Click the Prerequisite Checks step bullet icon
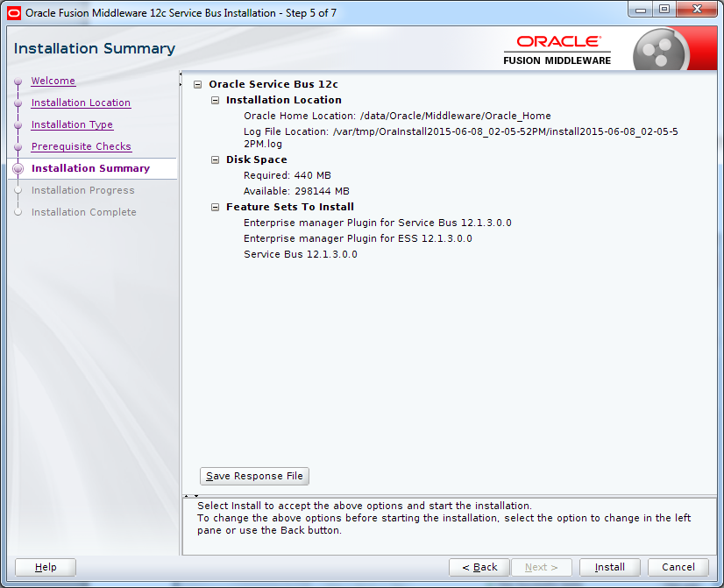 (x=18, y=147)
